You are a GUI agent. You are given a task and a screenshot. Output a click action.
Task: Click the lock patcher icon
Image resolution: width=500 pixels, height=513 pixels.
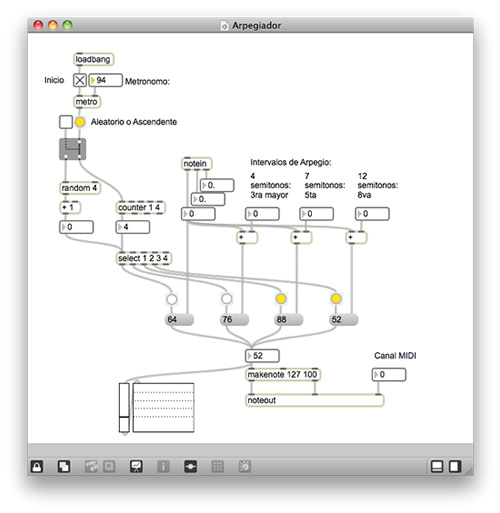click(37, 466)
